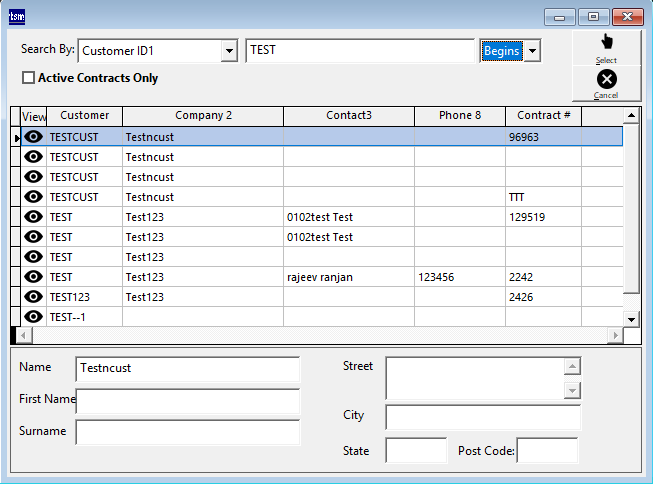Click the eye icon for TEST123 customer row
The width and height of the screenshot is (653, 484).
click(34, 297)
